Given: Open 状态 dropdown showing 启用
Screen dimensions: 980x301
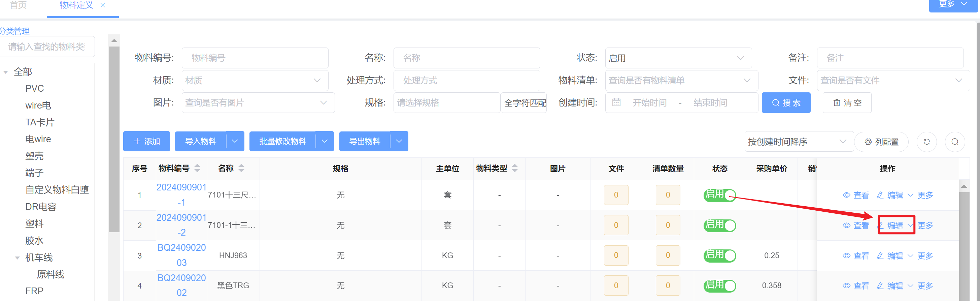Looking at the screenshot, I should click(x=678, y=58).
